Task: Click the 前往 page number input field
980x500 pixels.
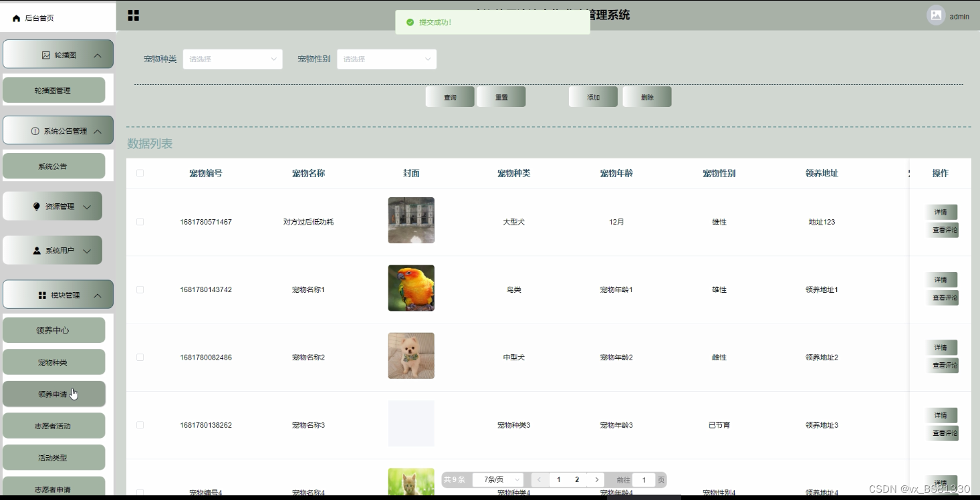Action: pyautogui.click(x=644, y=480)
